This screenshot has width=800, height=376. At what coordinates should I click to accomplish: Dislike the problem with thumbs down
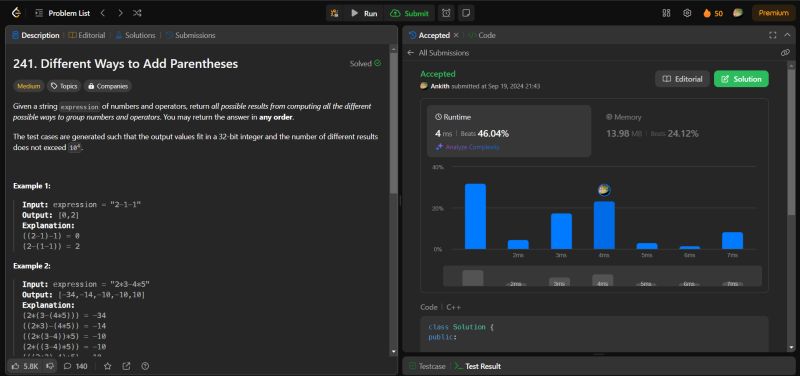49,366
